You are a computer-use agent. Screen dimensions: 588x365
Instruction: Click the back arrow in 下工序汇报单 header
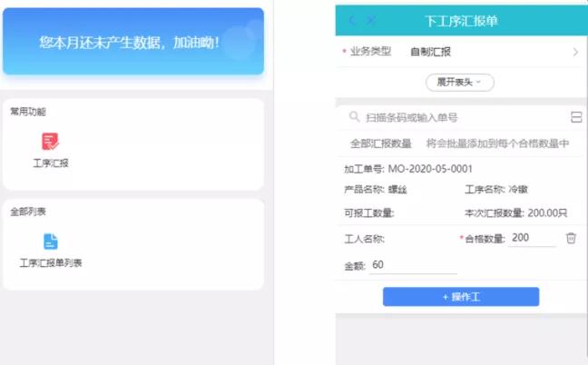coord(351,20)
